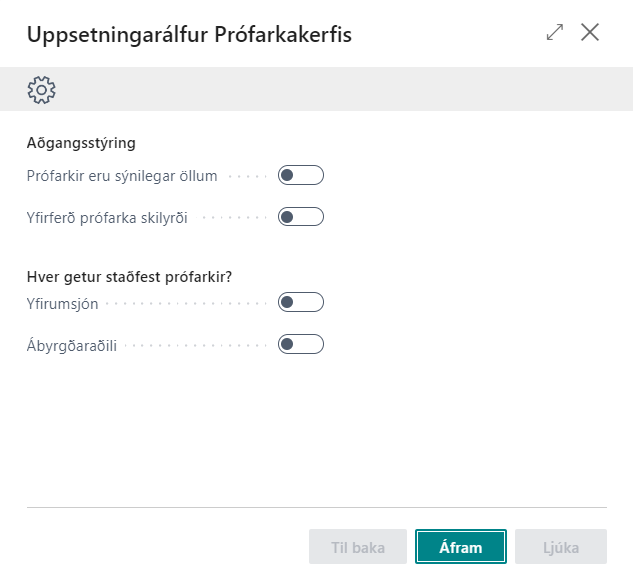The width and height of the screenshot is (633, 588).
Task: Switch on the Ábyrgðaraðili toggle
Action: (x=301, y=344)
